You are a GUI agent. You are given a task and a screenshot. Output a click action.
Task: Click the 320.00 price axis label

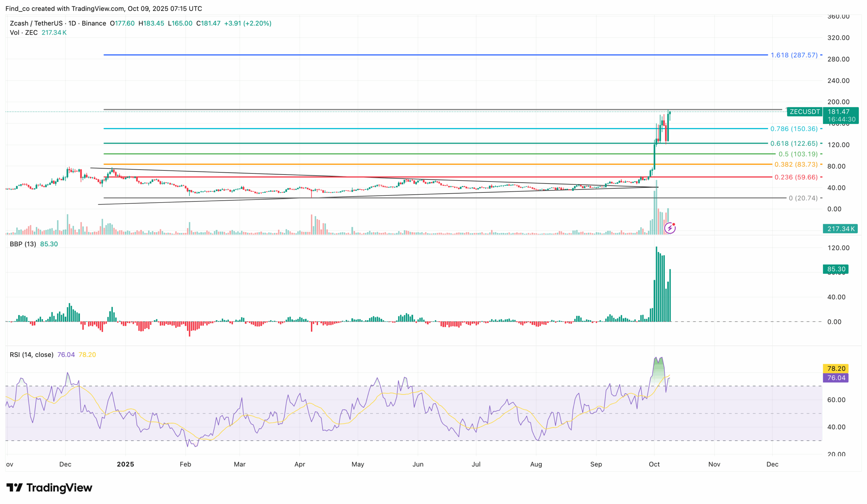pyautogui.click(x=839, y=38)
